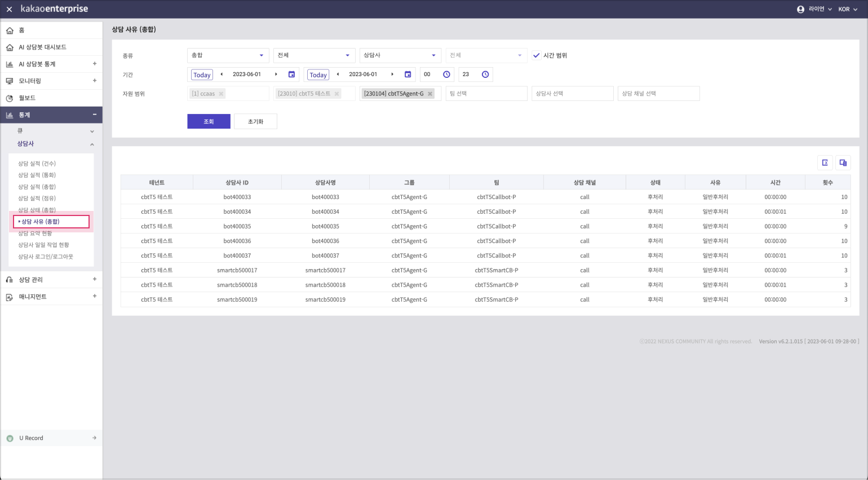Click the Excel export icon above table
The width and height of the screenshot is (868, 480).
pyautogui.click(x=825, y=163)
